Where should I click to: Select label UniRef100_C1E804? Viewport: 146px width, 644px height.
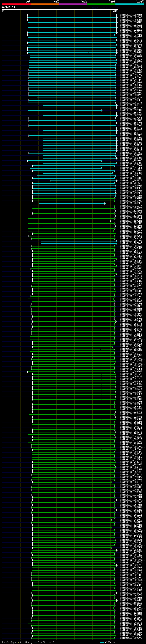[131, 165]
